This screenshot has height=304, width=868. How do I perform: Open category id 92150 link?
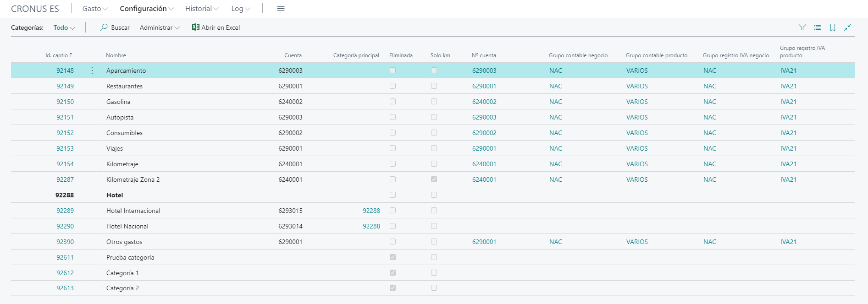point(65,102)
